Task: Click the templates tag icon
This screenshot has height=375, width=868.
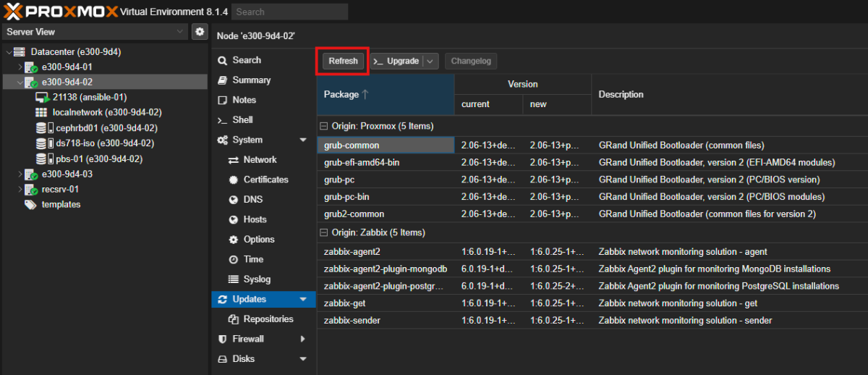Action: 30,205
